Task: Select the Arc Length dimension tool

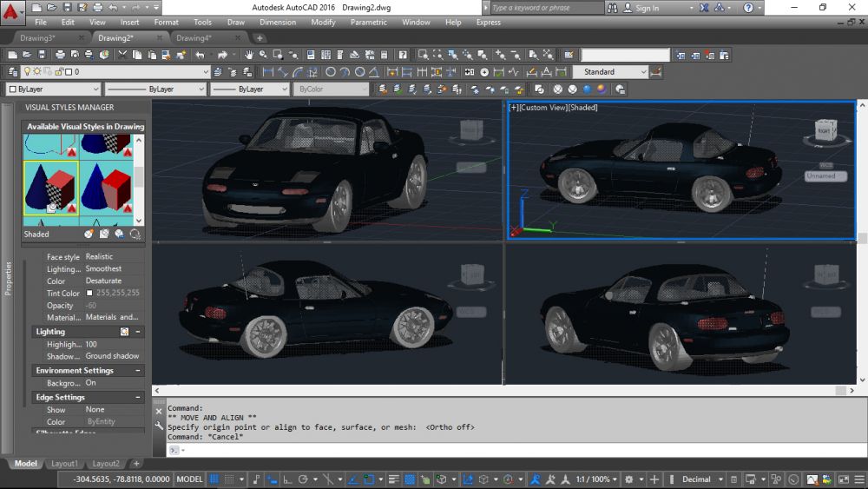Action: pos(298,72)
